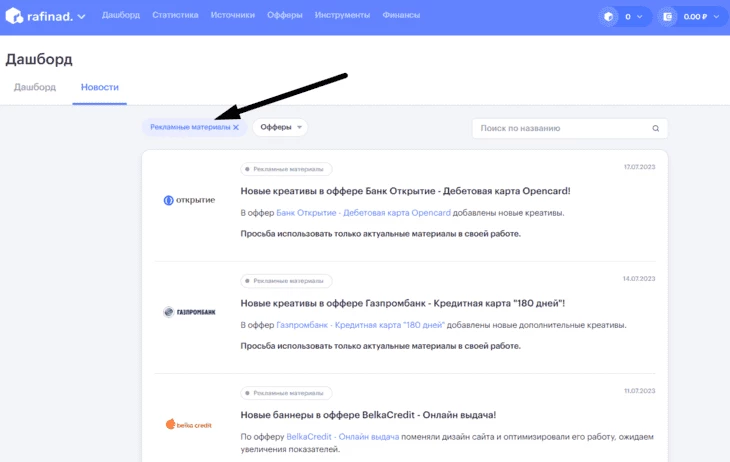This screenshot has height=462, width=730.
Task: Switch to the Дашборд sub-tab
Action: point(35,87)
